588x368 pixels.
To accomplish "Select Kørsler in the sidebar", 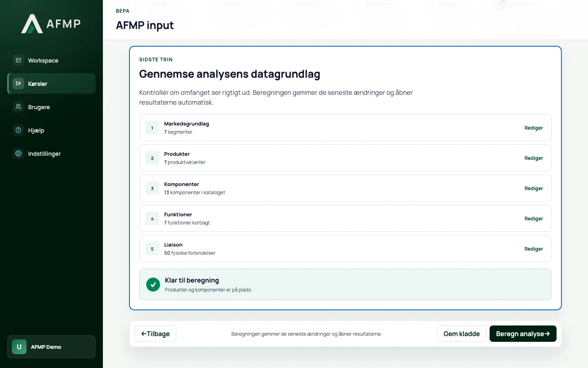I will click(x=51, y=83).
